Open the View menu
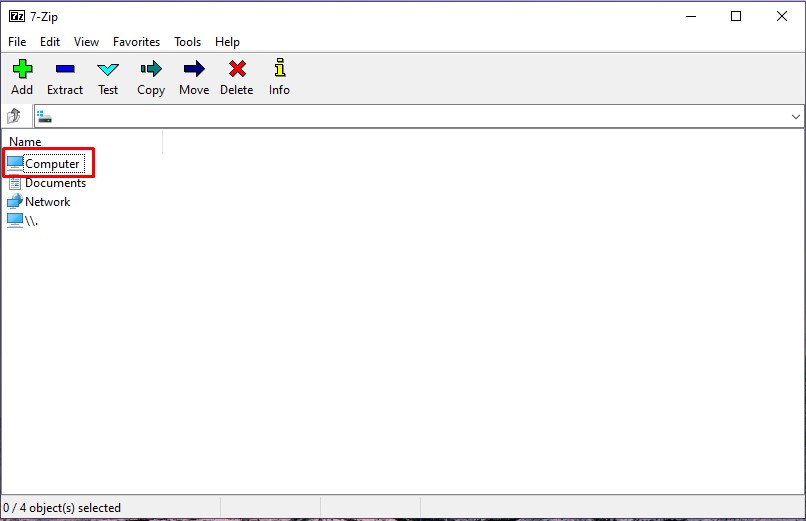806x521 pixels. coord(87,42)
